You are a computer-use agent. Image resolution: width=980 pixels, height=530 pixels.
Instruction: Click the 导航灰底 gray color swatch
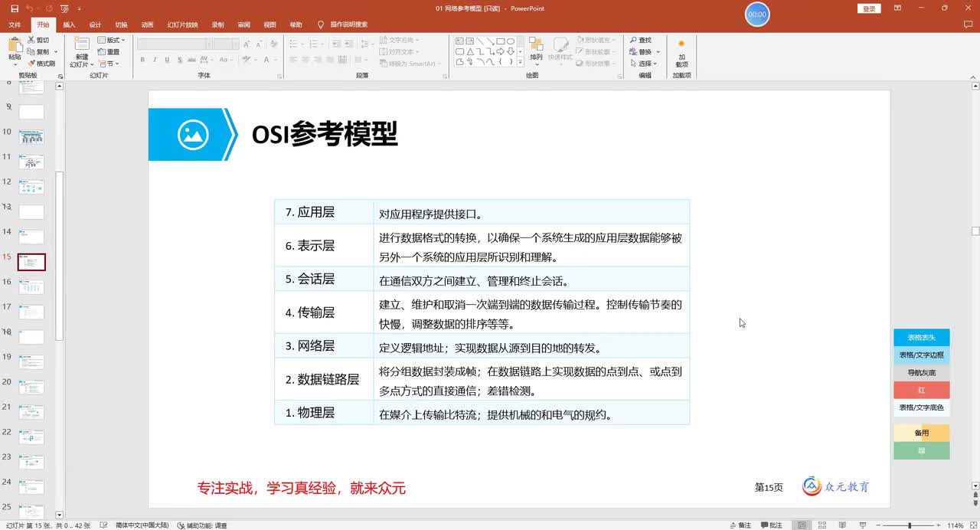(921, 372)
